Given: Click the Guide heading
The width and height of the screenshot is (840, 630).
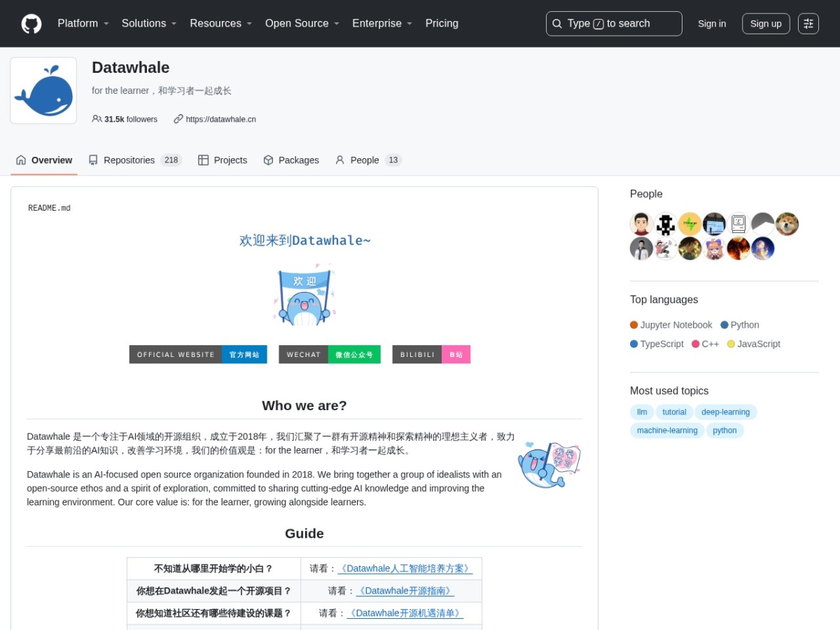Looking at the screenshot, I should tap(304, 533).
